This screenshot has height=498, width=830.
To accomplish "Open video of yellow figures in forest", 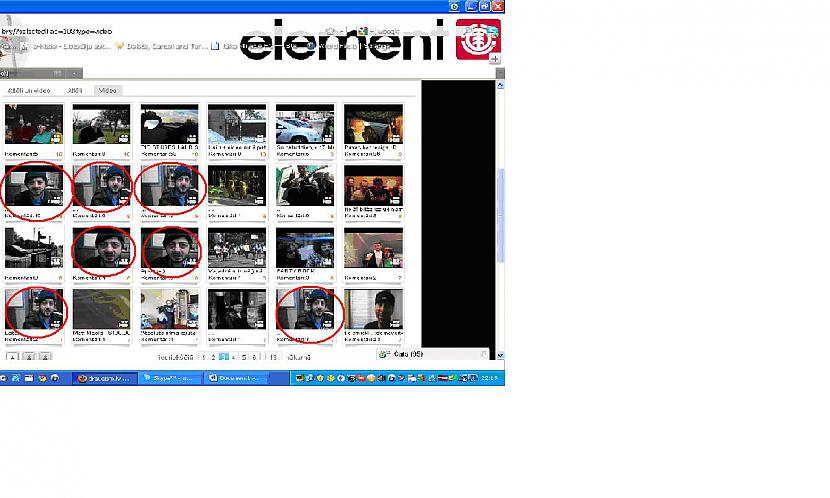I will (237, 186).
